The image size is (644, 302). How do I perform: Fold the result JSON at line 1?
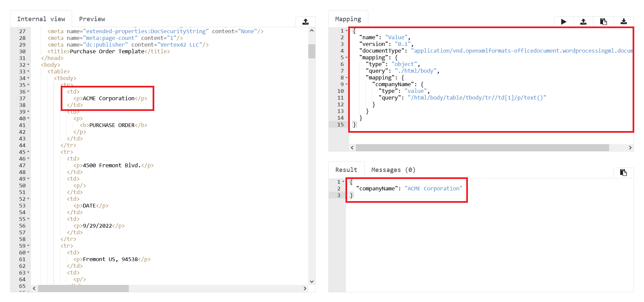(343, 182)
